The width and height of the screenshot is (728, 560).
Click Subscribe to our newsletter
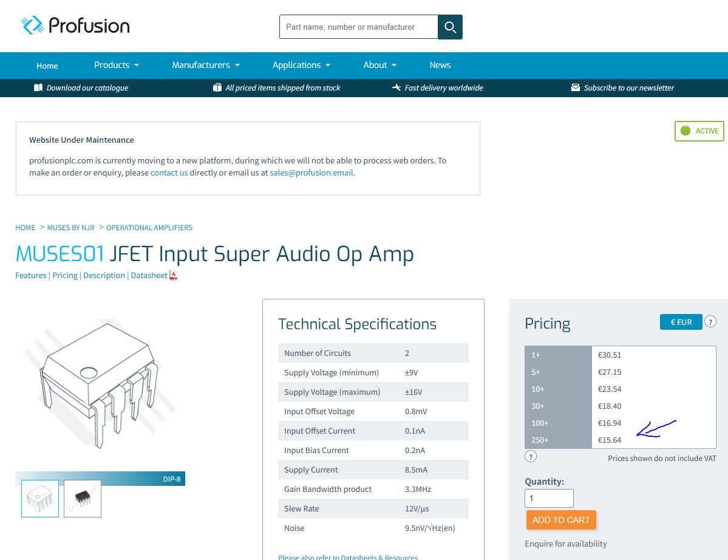pos(628,87)
